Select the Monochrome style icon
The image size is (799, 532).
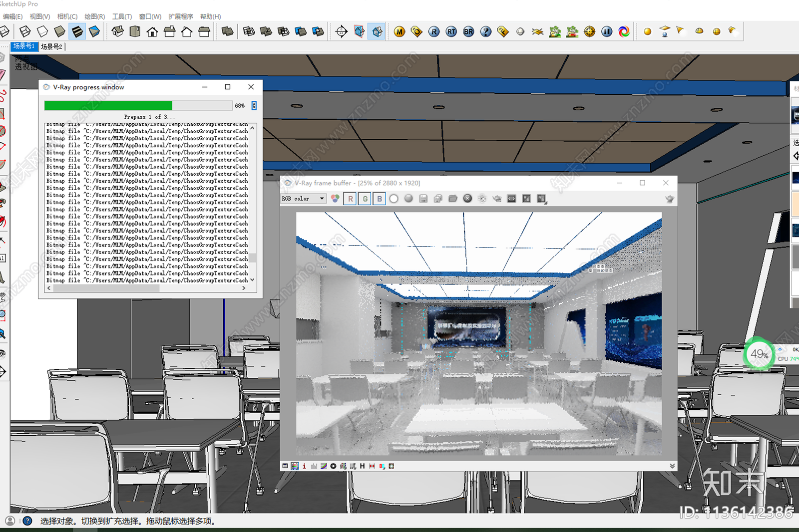coord(94,31)
